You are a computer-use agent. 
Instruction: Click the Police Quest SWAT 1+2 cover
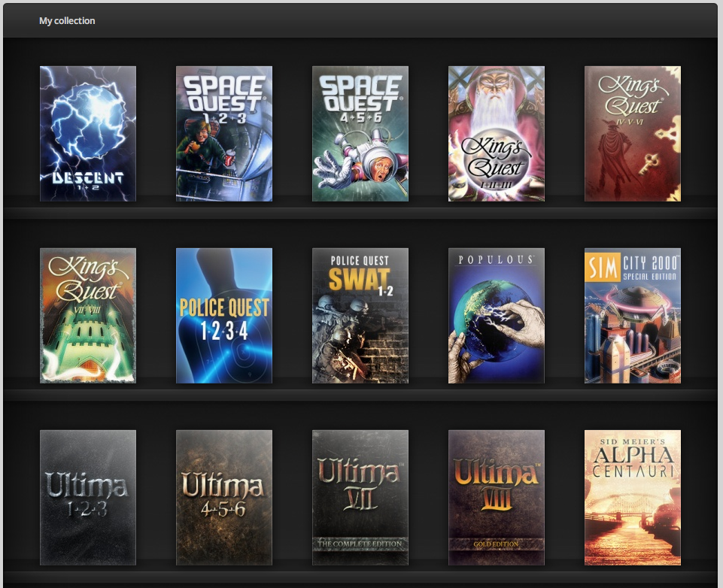[x=360, y=316]
